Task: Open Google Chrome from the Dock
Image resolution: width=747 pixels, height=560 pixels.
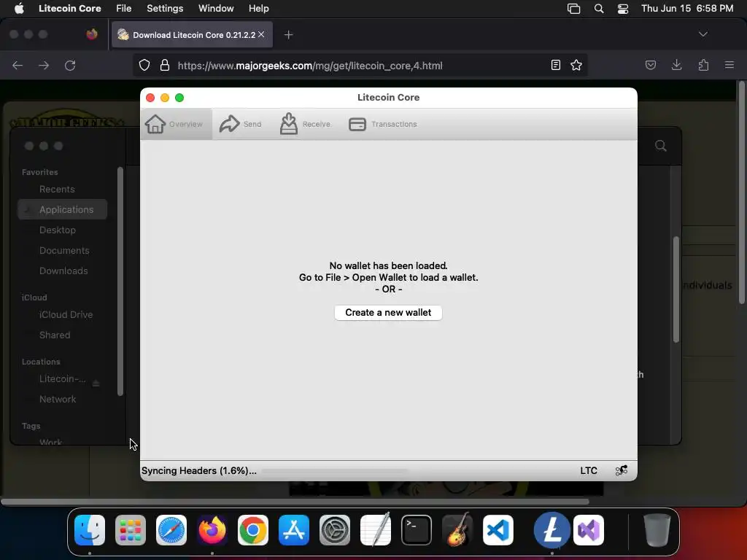Action: 253,530
